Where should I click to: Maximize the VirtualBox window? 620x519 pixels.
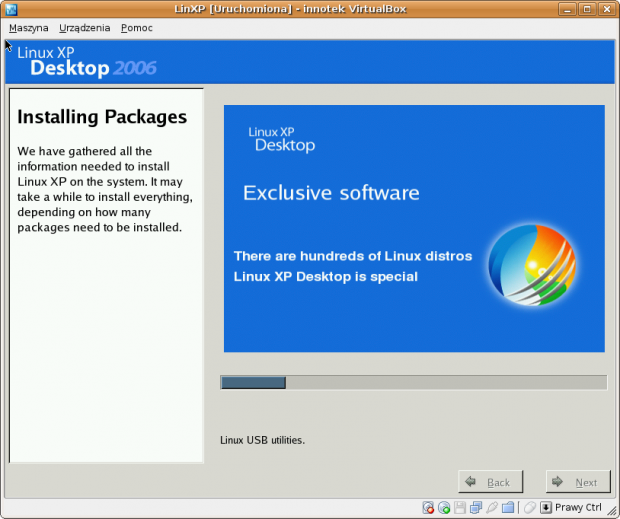[588, 9]
